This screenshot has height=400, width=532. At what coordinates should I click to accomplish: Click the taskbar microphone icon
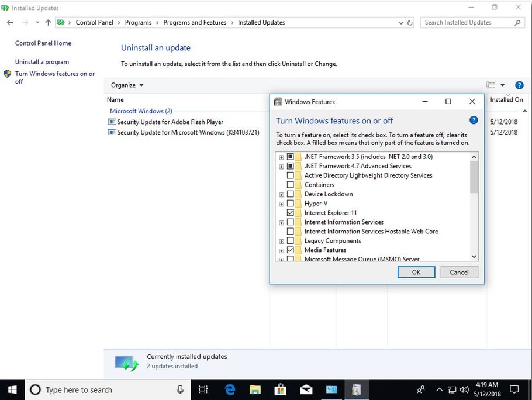pos(181,390)
